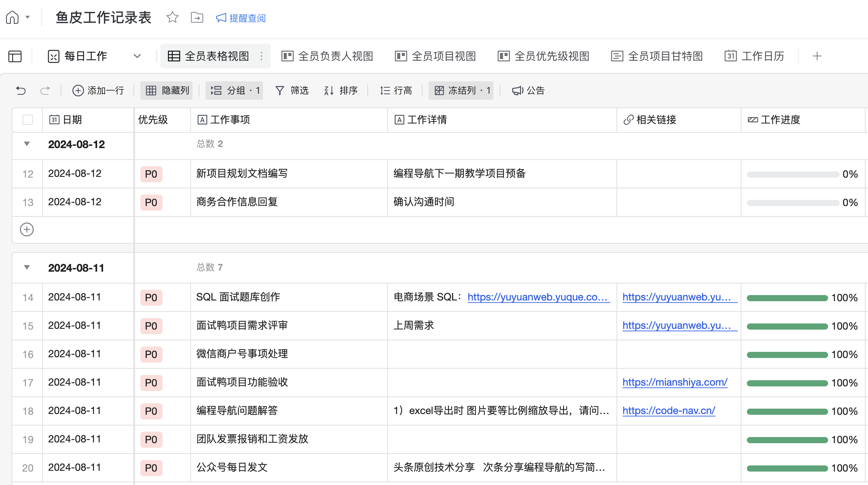This screenshot has width=868, height=485.
Task: Open 行高 row height options
Action: tap(396, 91)
